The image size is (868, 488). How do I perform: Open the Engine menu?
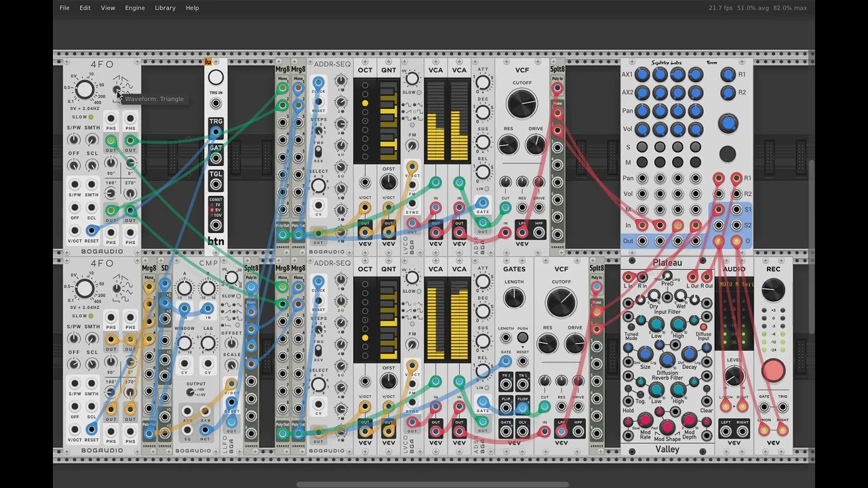click(135, 8)
